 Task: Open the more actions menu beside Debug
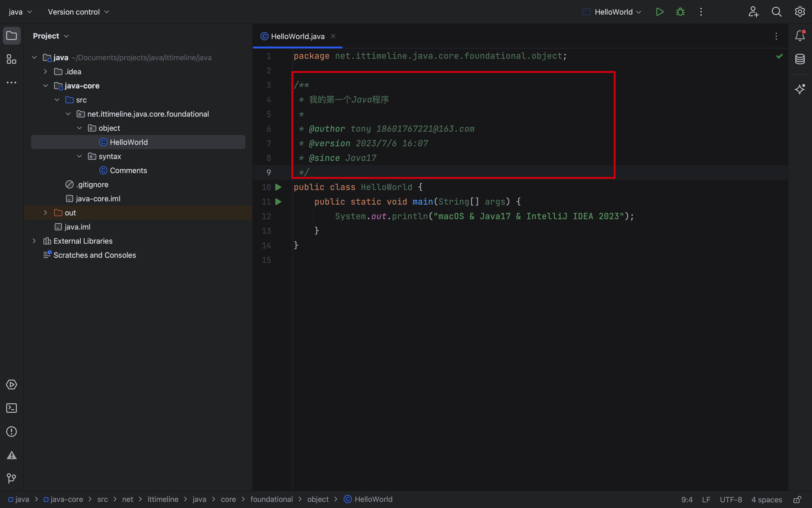[x=701, y=12]
